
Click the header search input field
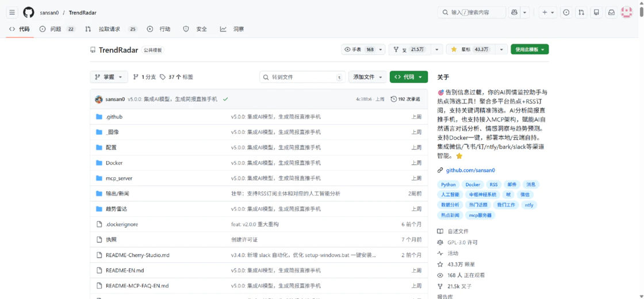click(471, 12)
